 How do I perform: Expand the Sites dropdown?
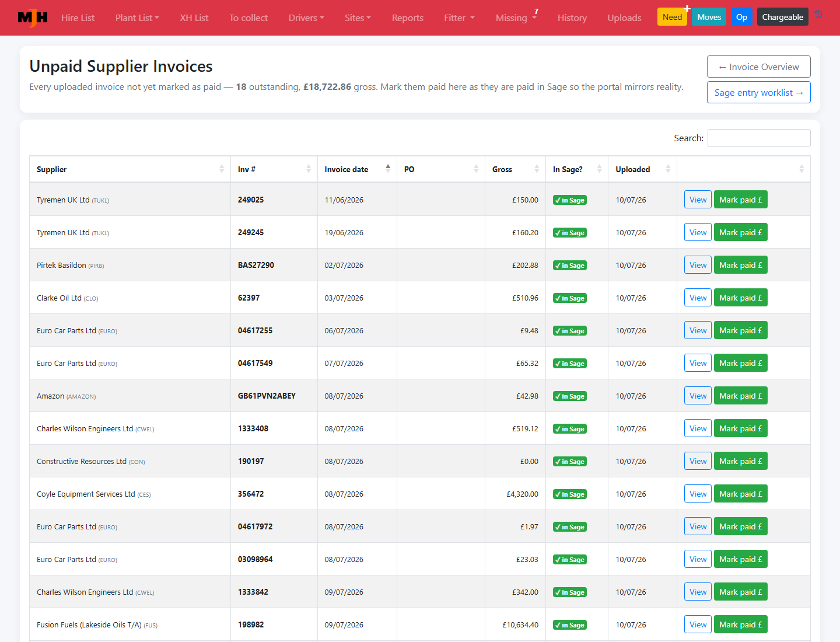click(358, 18)
